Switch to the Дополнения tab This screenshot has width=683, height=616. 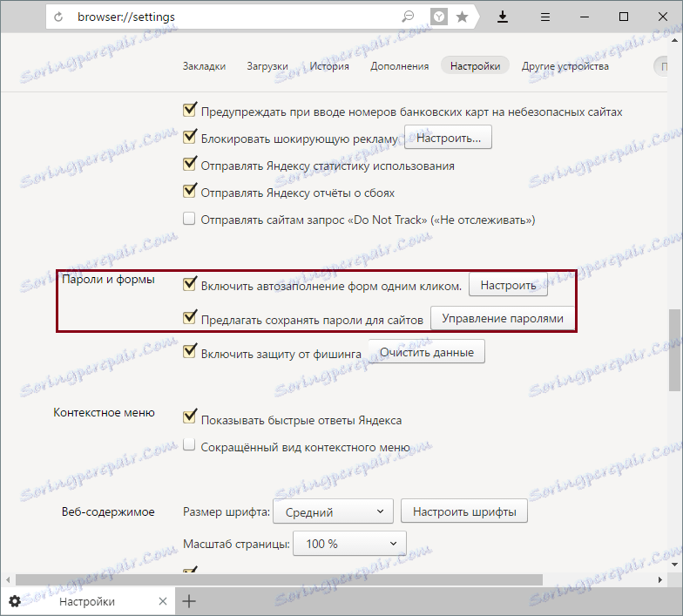(x=399, y=66)
